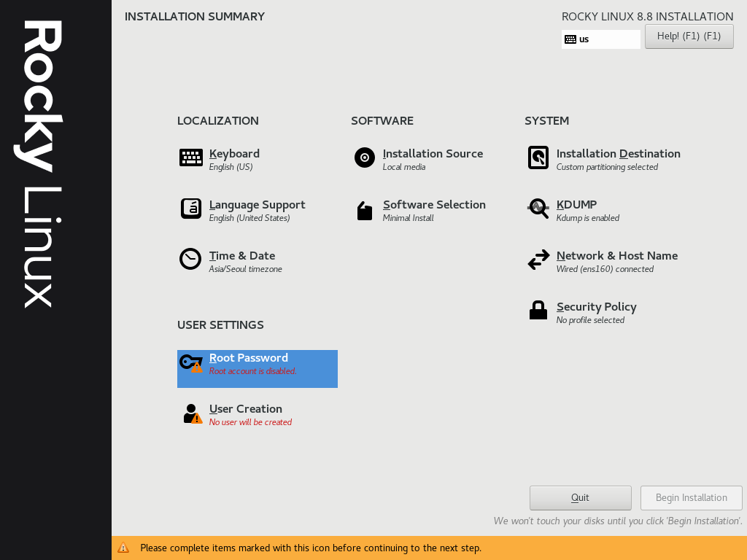Click 'Minimal Install' status text
The width and height of the screenshot is (747, 560).
(x=408, y=217)
